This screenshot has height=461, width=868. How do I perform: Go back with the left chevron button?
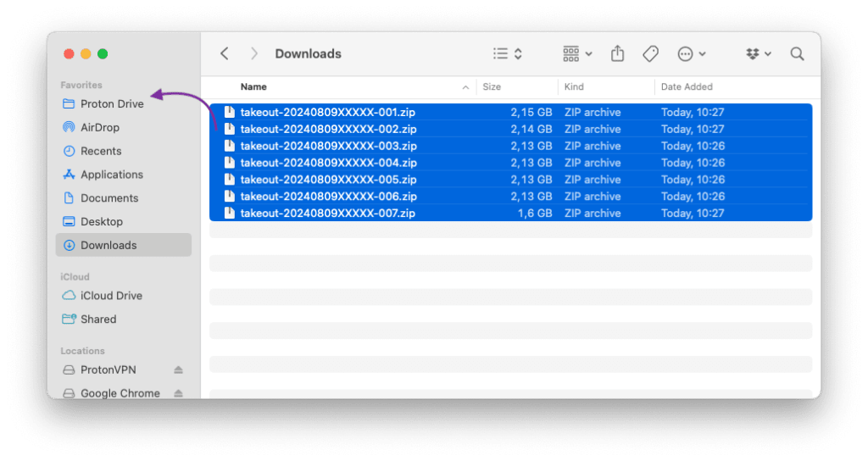pos(224,53)
